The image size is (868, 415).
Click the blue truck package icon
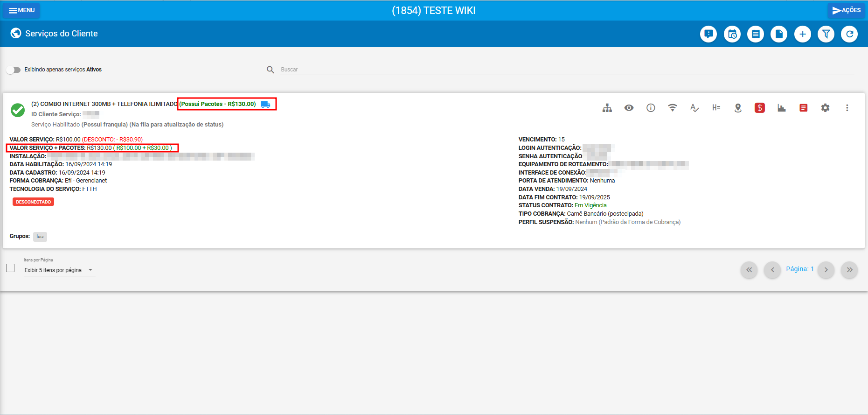click(265, 104)
